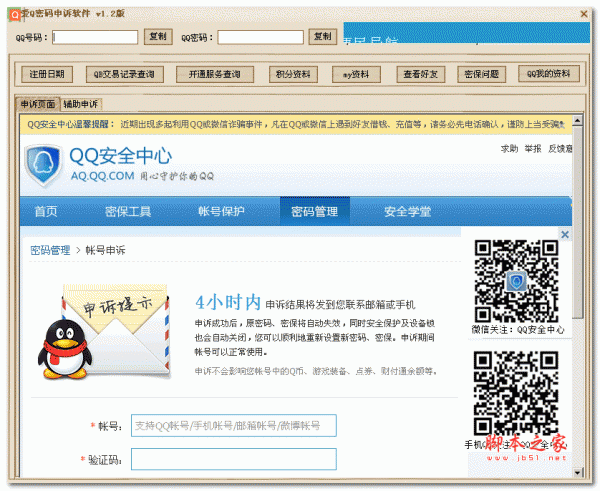Click the penguin envelope 申诉提示 image

(104, 331)
